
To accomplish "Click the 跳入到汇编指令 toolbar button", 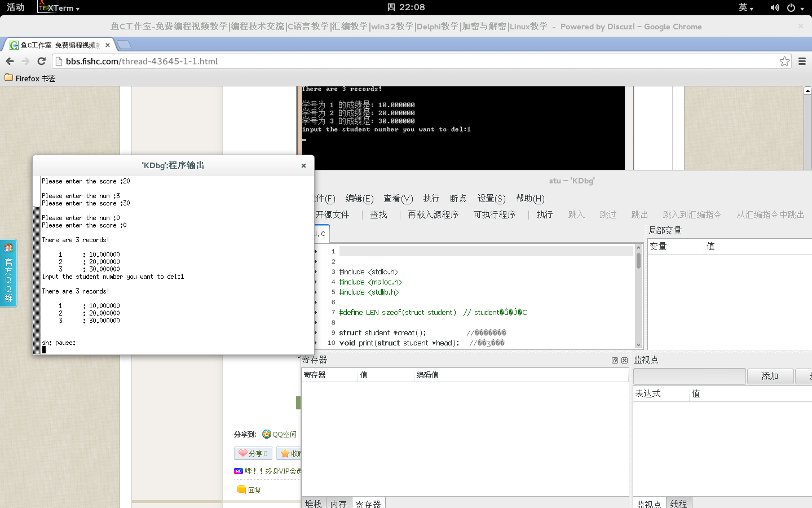I will coord(692,214).
